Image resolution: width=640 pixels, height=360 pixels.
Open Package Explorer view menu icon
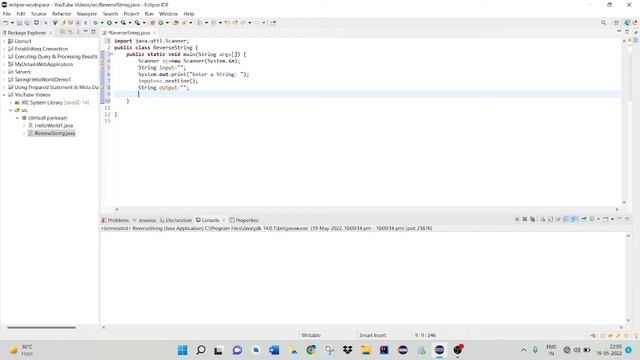point(78,32)
